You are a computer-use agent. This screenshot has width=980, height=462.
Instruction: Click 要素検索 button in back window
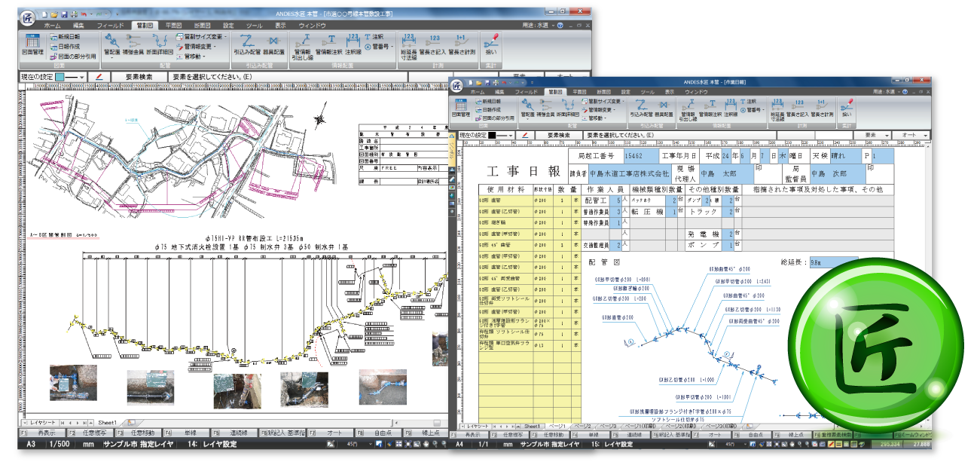(x=139, y=77)
